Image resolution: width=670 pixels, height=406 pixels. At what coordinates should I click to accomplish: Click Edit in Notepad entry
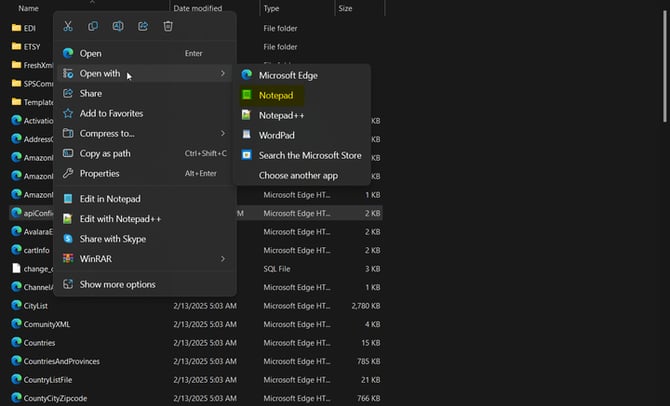coord(109,198)
